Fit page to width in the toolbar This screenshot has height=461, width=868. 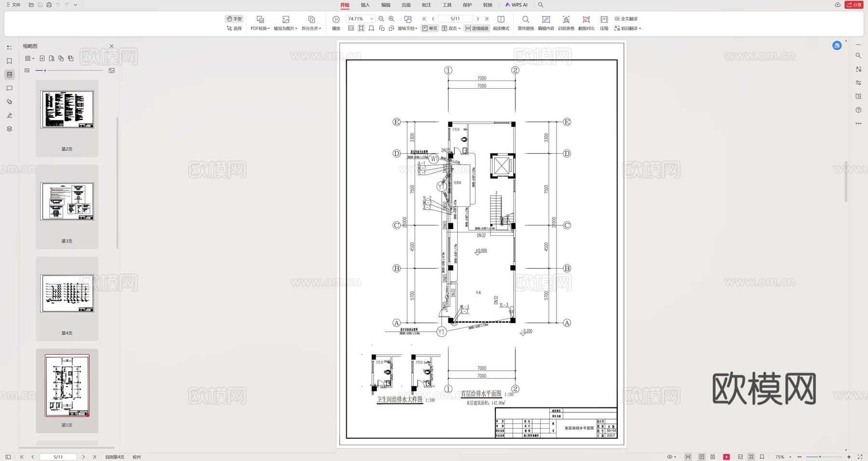371,28
